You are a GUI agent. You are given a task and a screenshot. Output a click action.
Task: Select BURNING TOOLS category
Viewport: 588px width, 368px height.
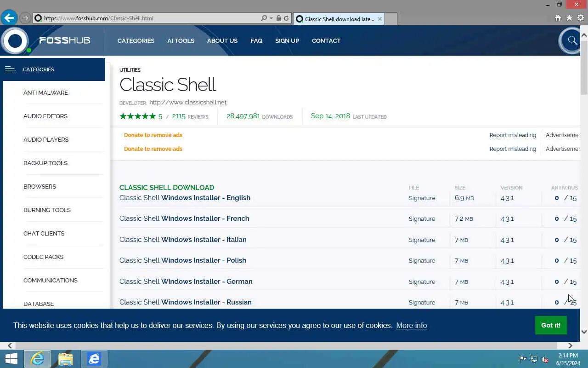[x=47, y=210]
